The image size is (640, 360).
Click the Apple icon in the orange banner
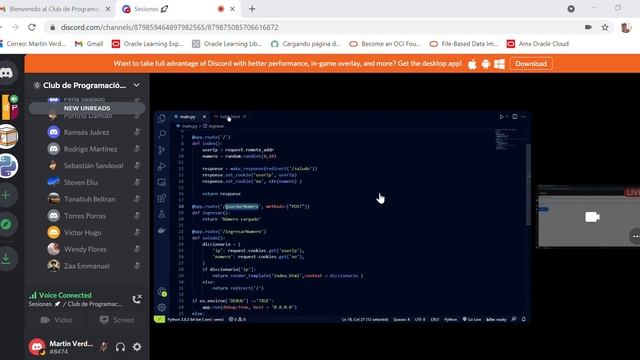coord(472,64)
